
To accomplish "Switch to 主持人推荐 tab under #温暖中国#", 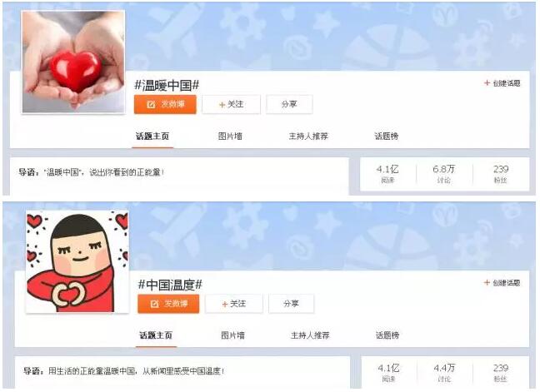I will (x=308, y=136).
